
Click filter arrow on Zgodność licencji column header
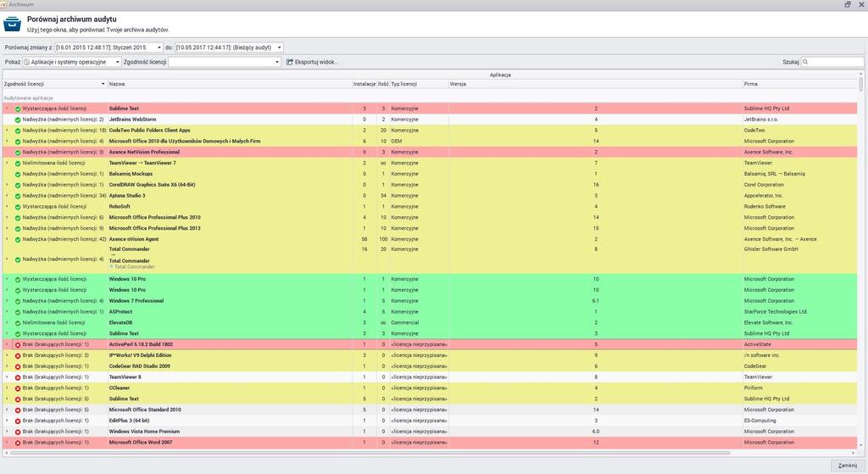coord(103,84)
